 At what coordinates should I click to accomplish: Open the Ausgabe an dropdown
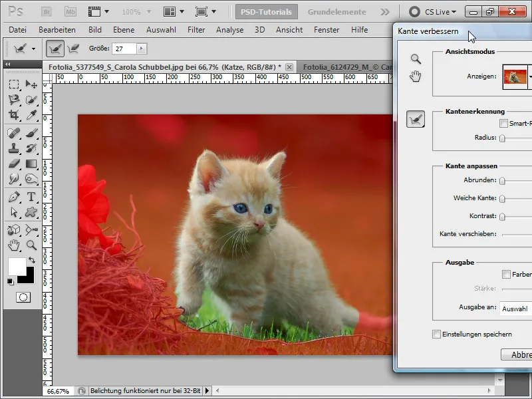(516, 309)
